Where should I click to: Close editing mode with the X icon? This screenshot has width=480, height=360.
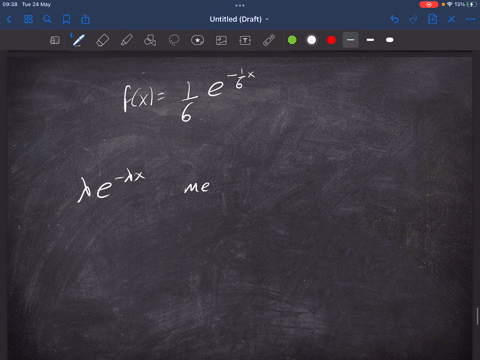(451, 19)
